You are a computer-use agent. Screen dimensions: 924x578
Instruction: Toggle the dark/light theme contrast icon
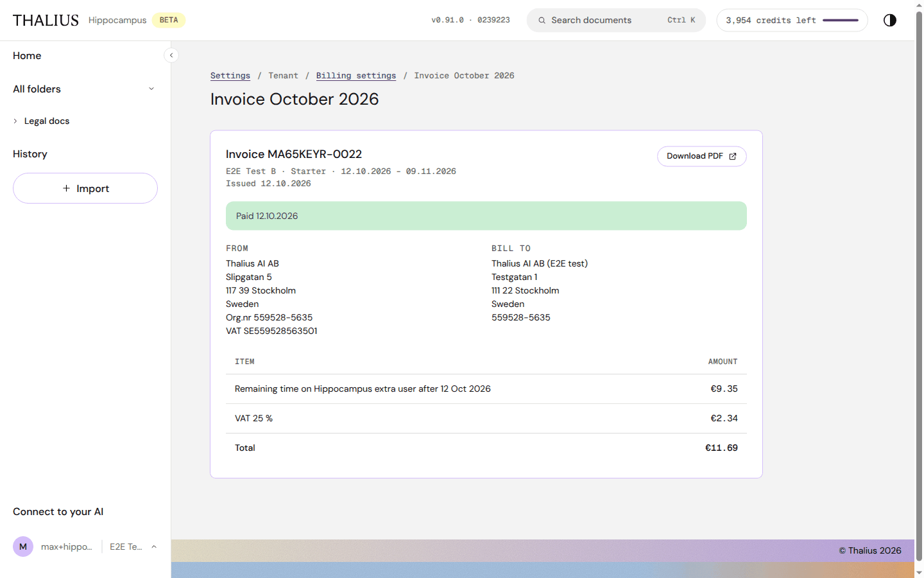click(889, 20)
